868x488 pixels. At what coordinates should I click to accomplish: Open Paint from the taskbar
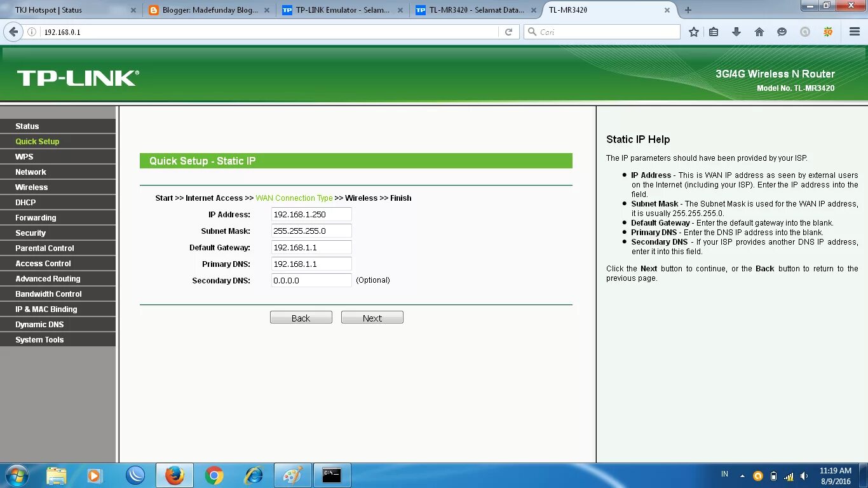click(293, 475)
